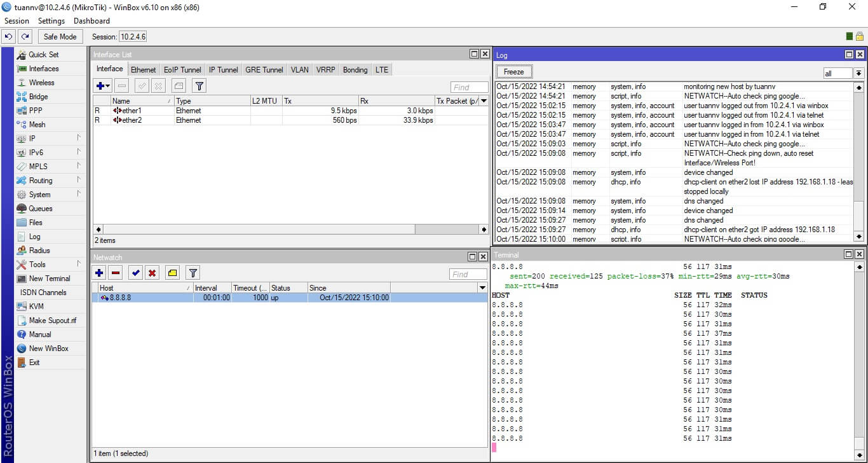868x463 pixels.
Task: Switch to the EoIP Tunnel tab
Action: (x=182, y=70)
